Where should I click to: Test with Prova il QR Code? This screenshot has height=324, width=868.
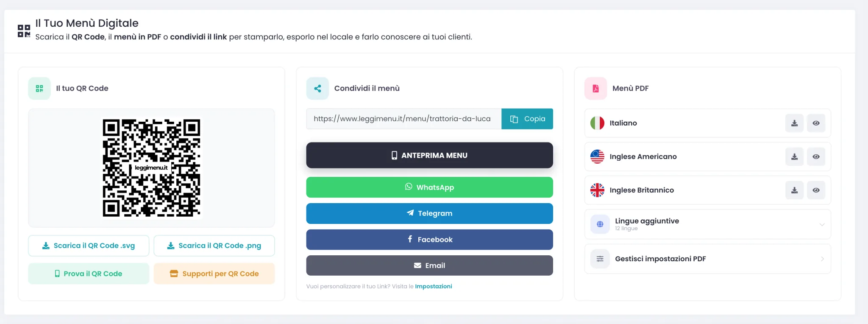point(89,274)
